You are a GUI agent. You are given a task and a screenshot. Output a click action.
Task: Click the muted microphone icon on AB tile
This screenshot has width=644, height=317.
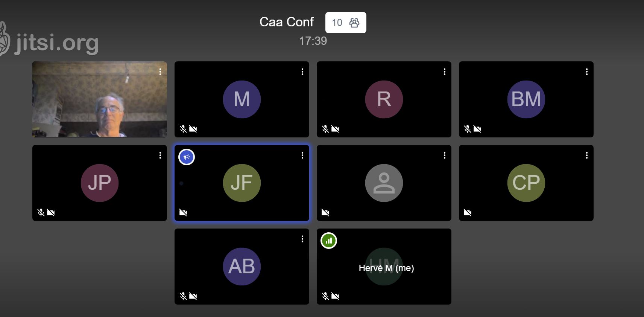click(x=183, y=296)
